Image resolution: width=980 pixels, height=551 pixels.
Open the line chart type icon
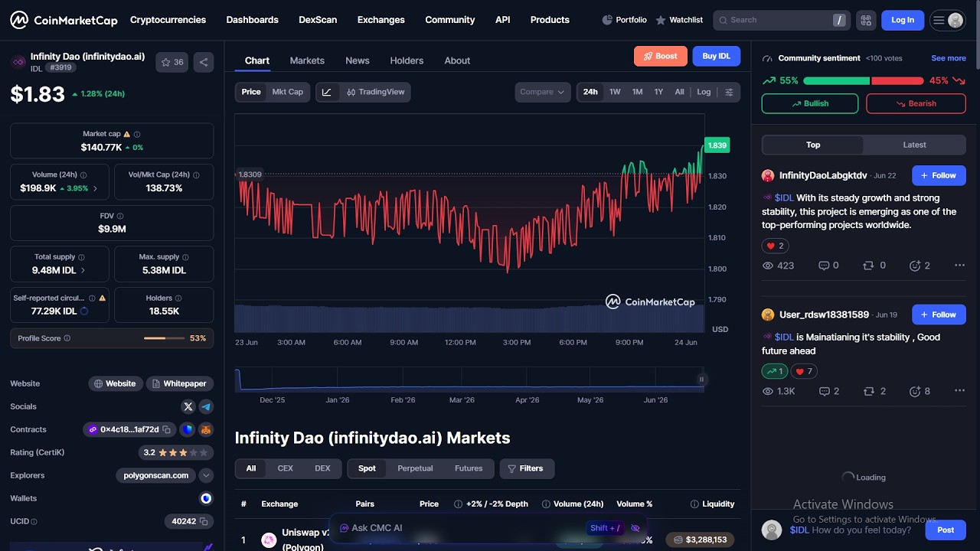327,92
